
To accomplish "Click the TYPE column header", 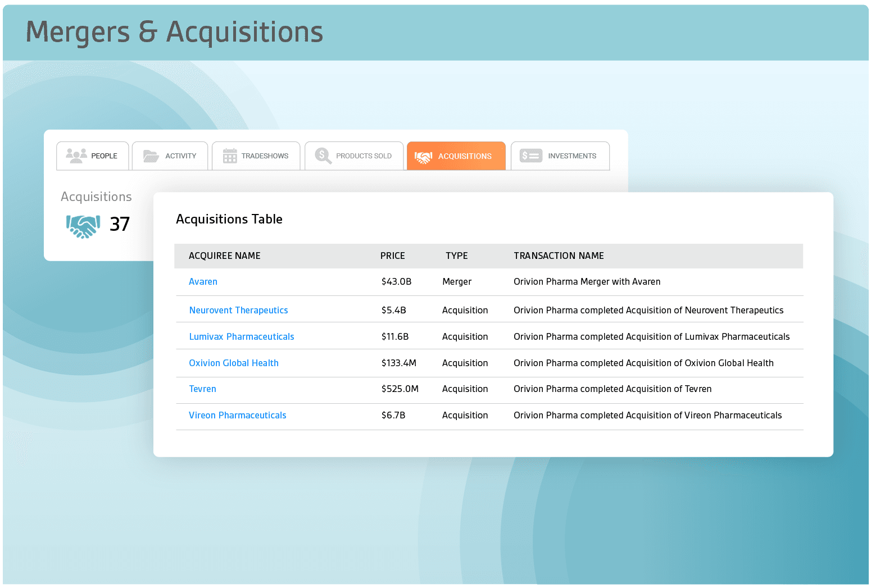I will coord(457,256).
